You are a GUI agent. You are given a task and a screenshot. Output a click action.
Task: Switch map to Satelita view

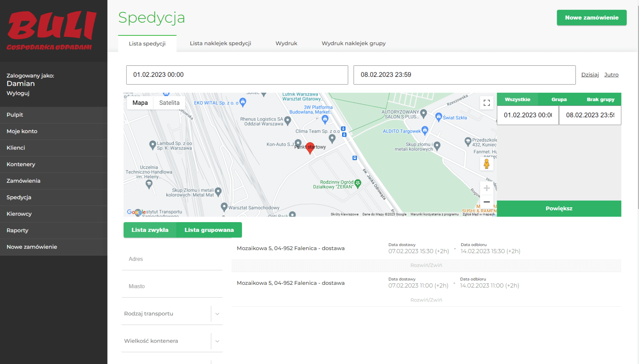pyautogui.click(x=169, y=103)
